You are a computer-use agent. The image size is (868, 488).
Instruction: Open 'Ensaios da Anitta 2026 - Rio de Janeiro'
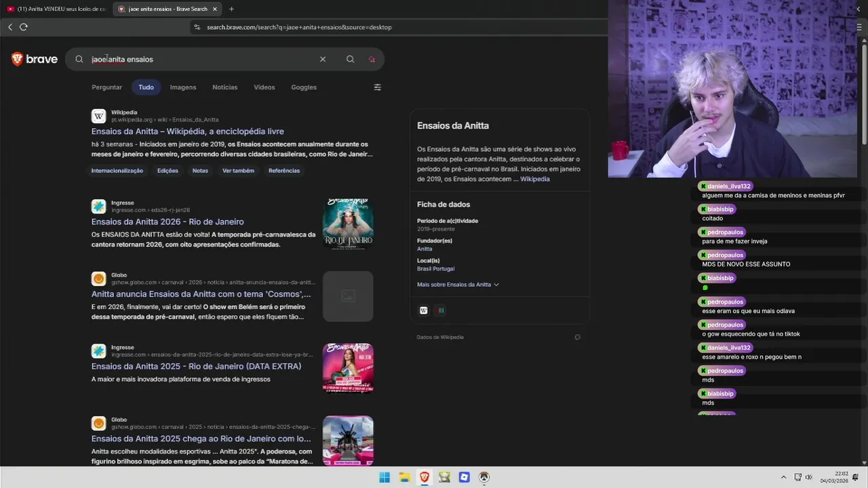click(x=167, y=222)
